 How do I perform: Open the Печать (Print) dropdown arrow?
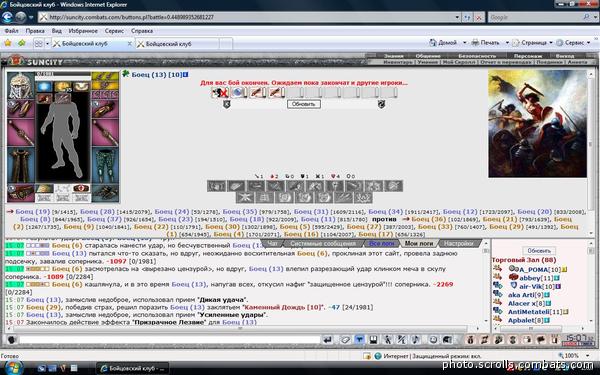(x=507, y=43)
